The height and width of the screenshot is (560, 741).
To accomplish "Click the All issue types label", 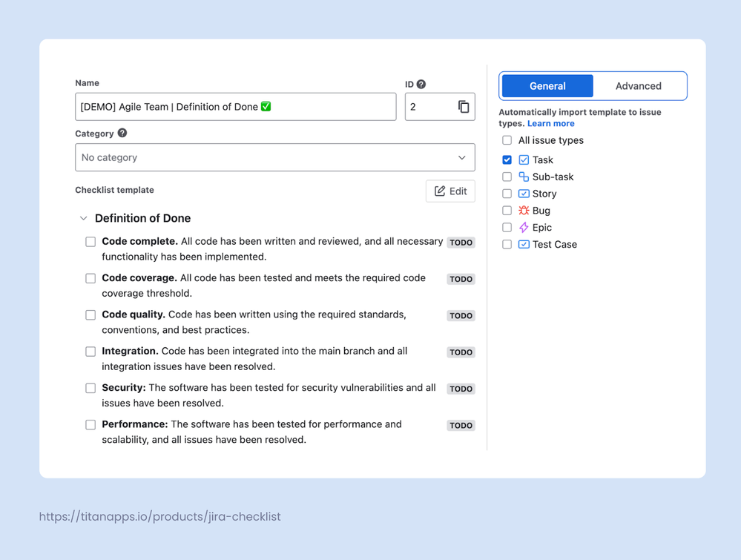I will 550,140.
